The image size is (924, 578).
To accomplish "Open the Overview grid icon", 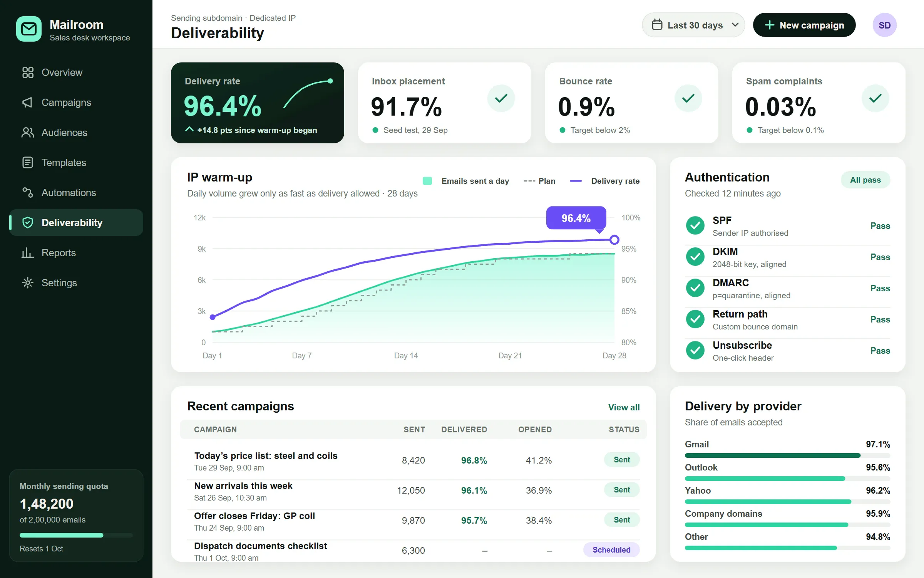I will pyautogui.click(x=28, y=72).
